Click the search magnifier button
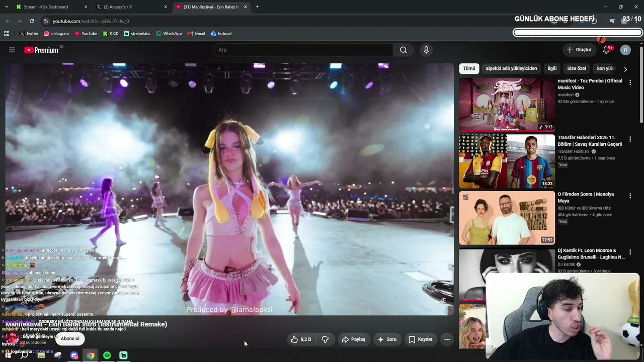 pos(404,50)
